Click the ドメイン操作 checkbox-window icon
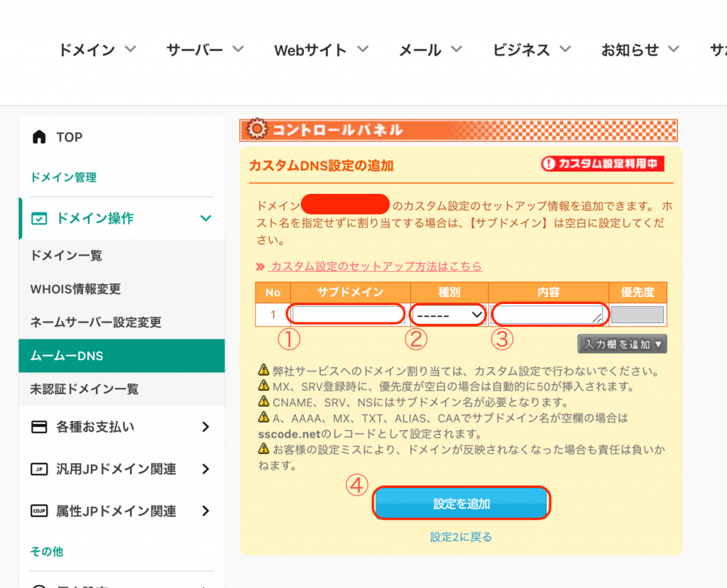This screenshot has height=588, width=727. tap(40, 219)
